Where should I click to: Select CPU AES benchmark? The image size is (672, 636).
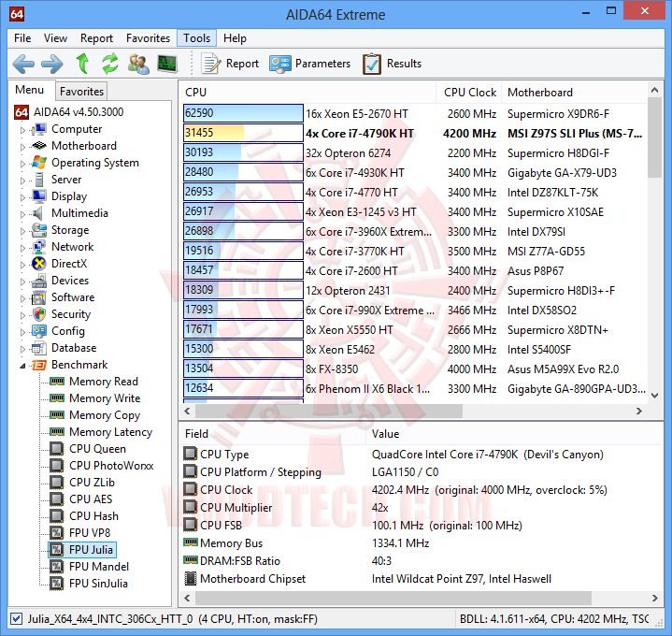(x=91, y=499)
